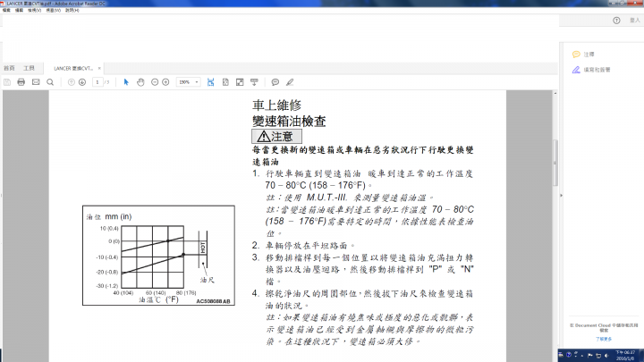Click the Highlighter pen icon in toolbar
644x362 pixels.
pos(290,82)
